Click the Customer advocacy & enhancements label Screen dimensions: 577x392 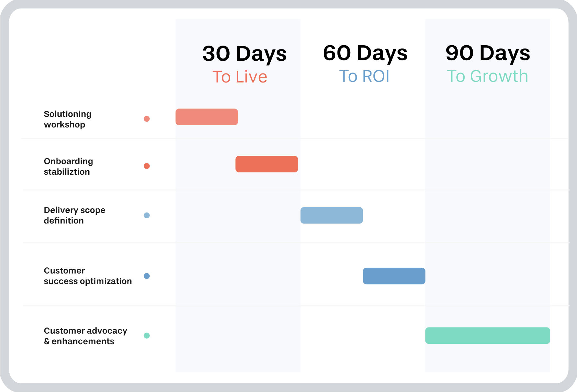click(x=85, y=336)
